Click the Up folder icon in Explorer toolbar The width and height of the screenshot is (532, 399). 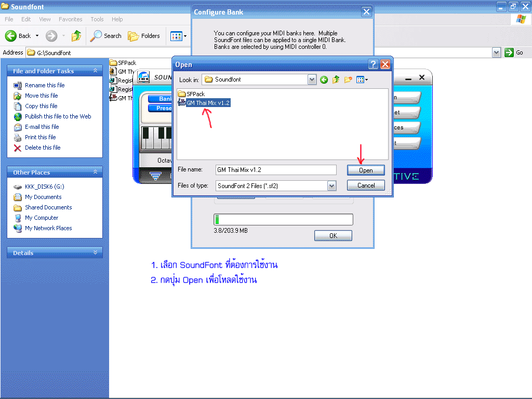point(76,36)
